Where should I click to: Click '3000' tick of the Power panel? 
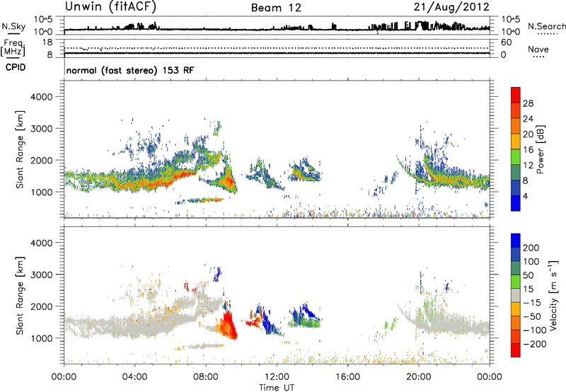41,129
